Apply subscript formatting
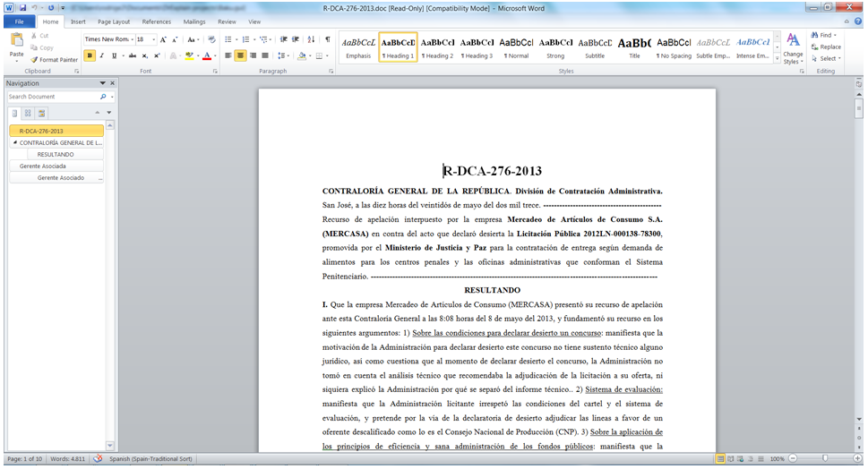 click(145, 55)
